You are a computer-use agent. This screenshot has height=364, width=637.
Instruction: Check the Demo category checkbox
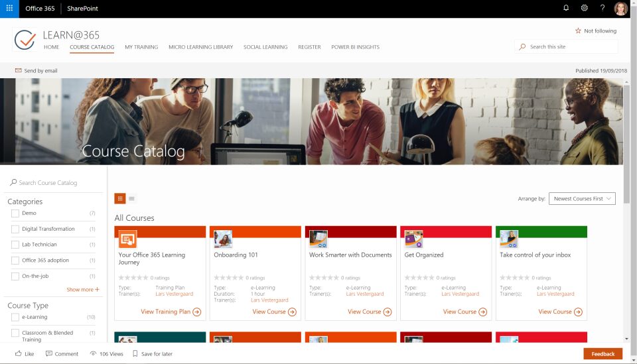15,213
